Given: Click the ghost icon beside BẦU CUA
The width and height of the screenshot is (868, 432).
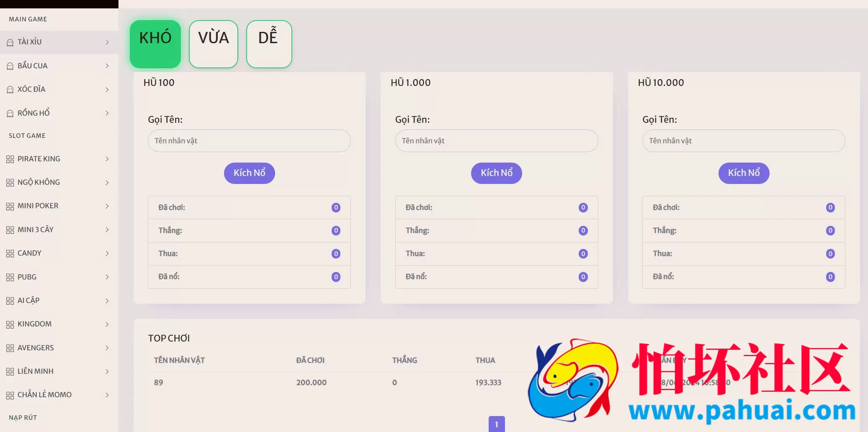Looking at the screenshot, I should [10, 66].
